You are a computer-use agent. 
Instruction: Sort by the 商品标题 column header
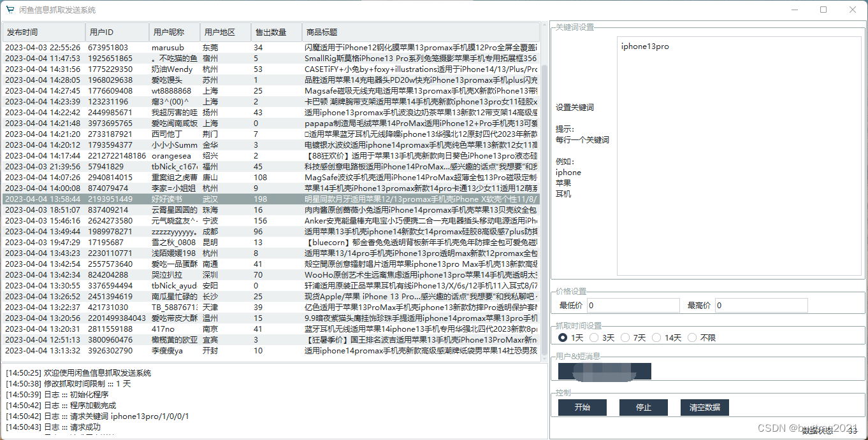421,32
